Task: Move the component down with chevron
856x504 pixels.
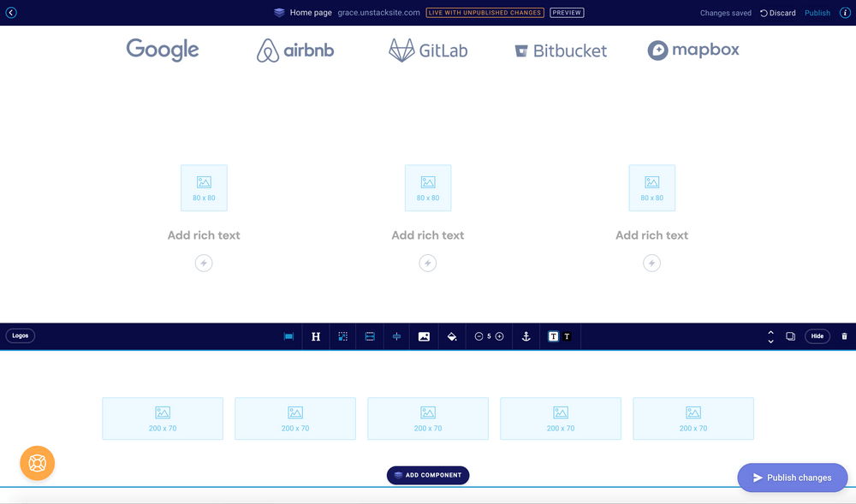Action: click(x=770, y=341)
